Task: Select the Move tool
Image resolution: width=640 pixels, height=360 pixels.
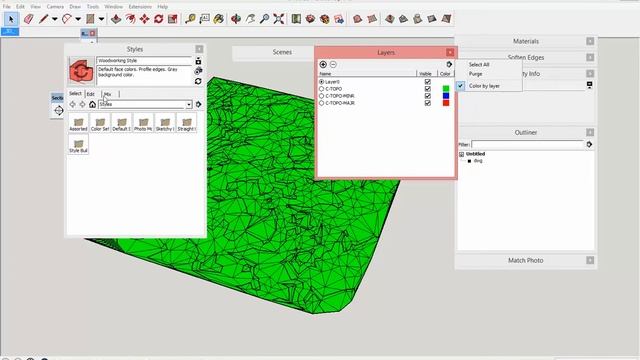Action: (x=144, y=19)
